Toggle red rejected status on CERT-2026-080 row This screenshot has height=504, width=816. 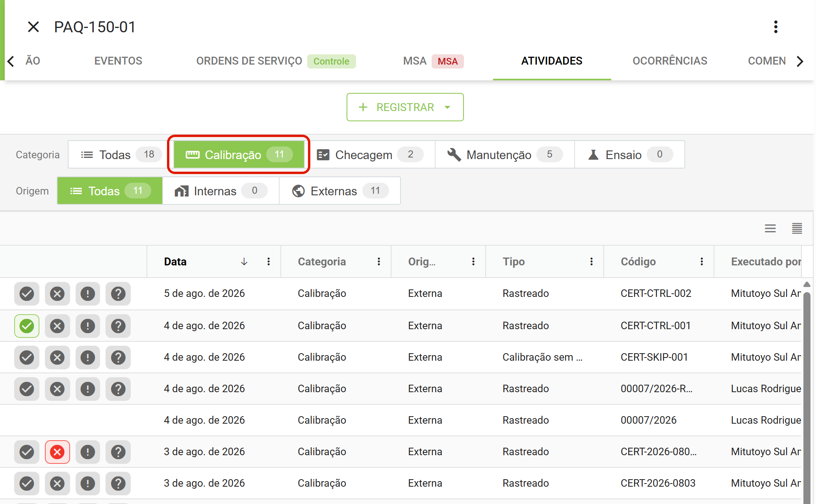point(57,452)
